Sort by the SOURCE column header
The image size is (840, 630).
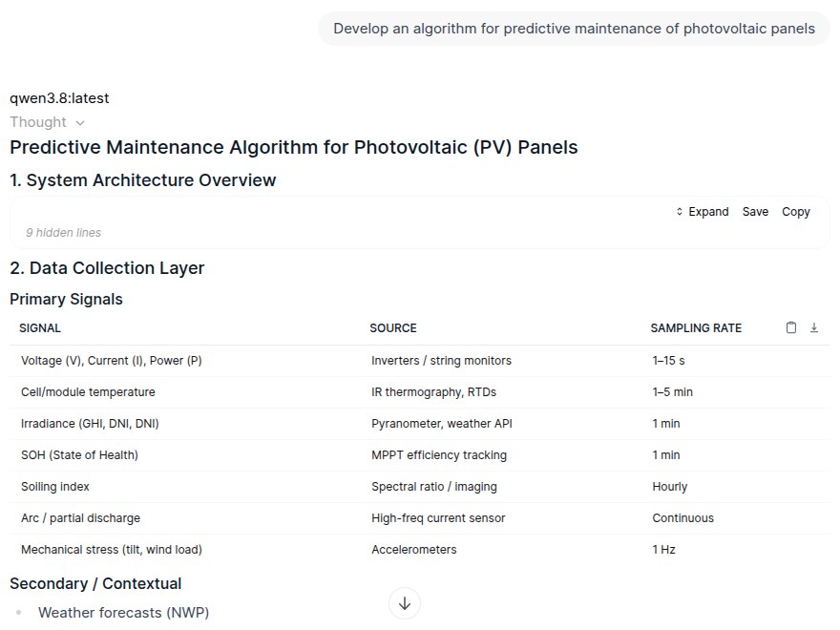[x=393, y=327]
